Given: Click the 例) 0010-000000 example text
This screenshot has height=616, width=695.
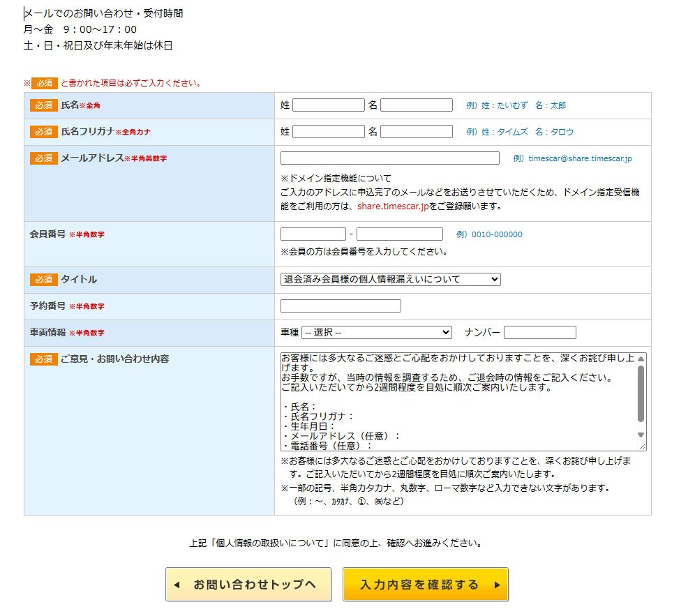Looking at the screenshot, I should (x=489, y=234).
